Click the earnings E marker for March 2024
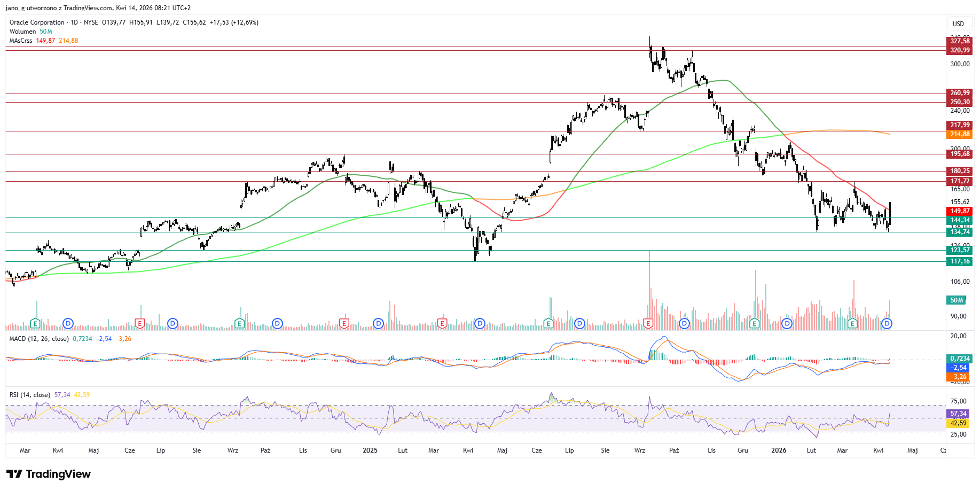This screenshot has width=980, height=490. 35,323
